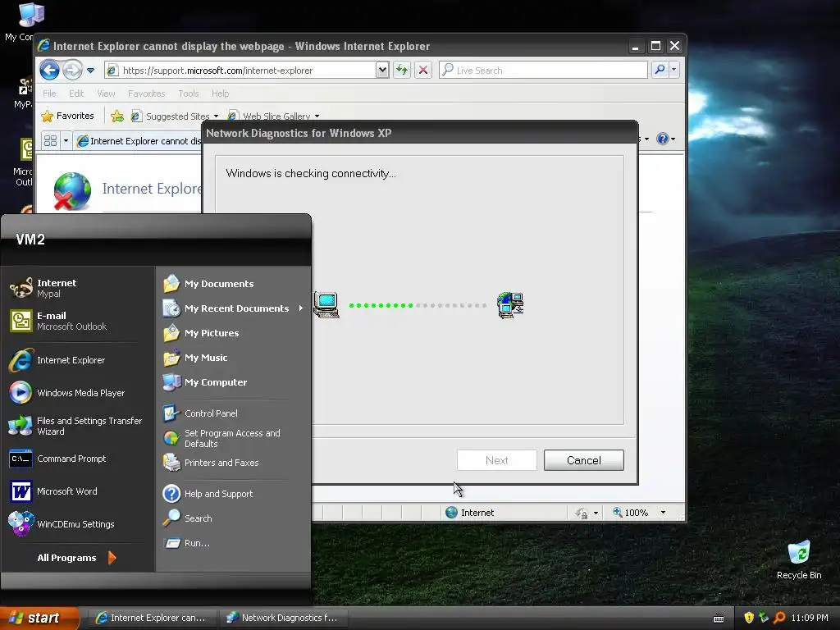
Task: Open Mypal Internet from Start menu
Action: tap(78, 288)
